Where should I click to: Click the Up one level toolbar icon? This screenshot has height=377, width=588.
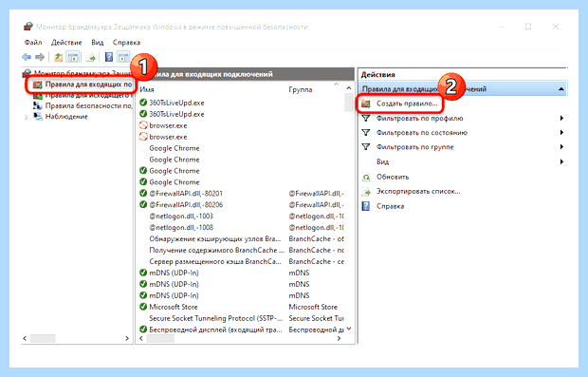(x=59, y=57)
